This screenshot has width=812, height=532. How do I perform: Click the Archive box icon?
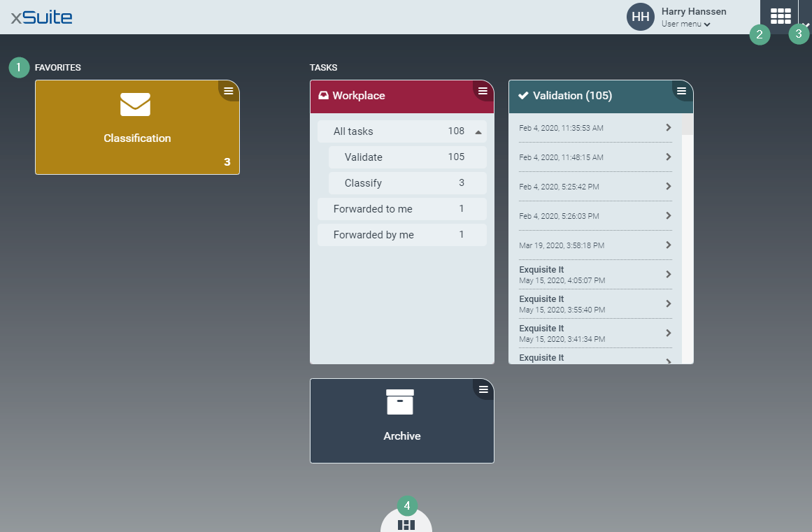(x=400, y=402)
